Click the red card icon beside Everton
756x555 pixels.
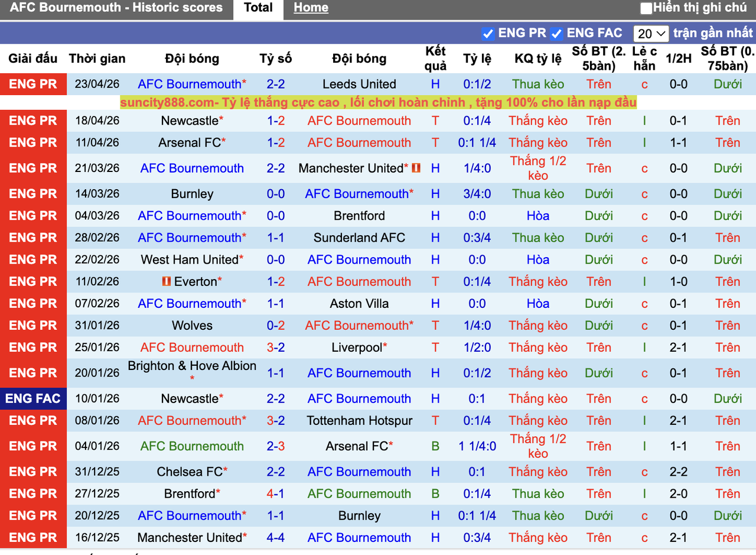coord(167,281)
